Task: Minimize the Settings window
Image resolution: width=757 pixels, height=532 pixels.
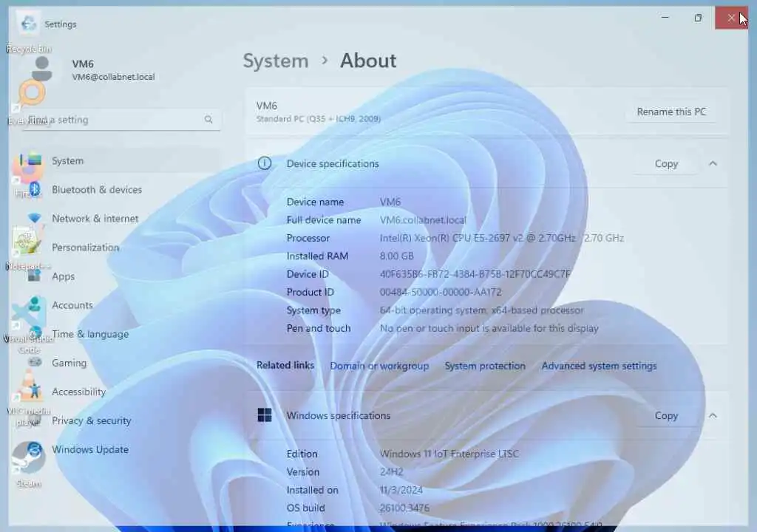Action: tap(665, 18)
